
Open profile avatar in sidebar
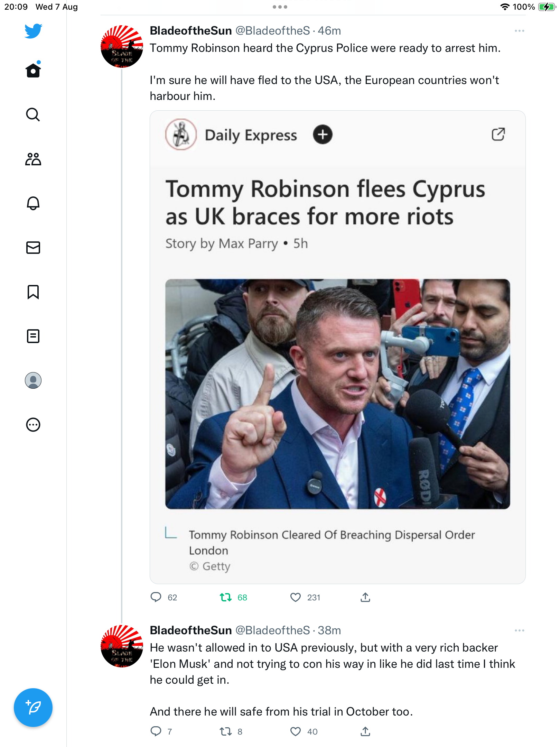pyautogui.click(x=33, y=380)
